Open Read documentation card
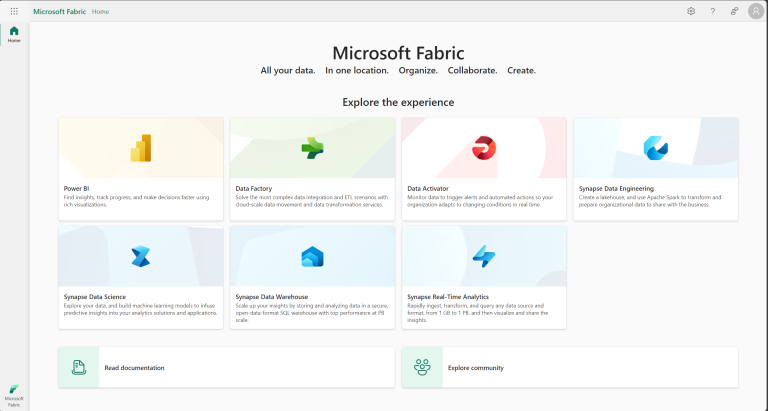Screen dimensions: 768x411 tap(227, 367)
